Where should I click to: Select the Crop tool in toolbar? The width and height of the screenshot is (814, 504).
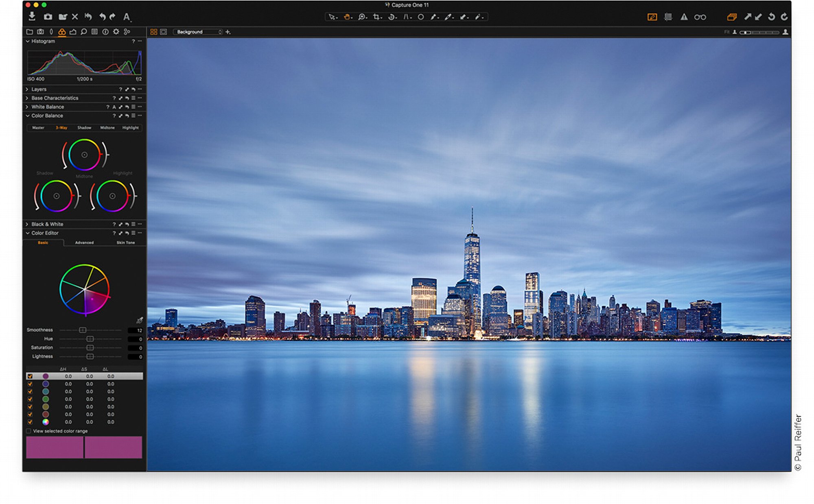[x=377, y=17]
